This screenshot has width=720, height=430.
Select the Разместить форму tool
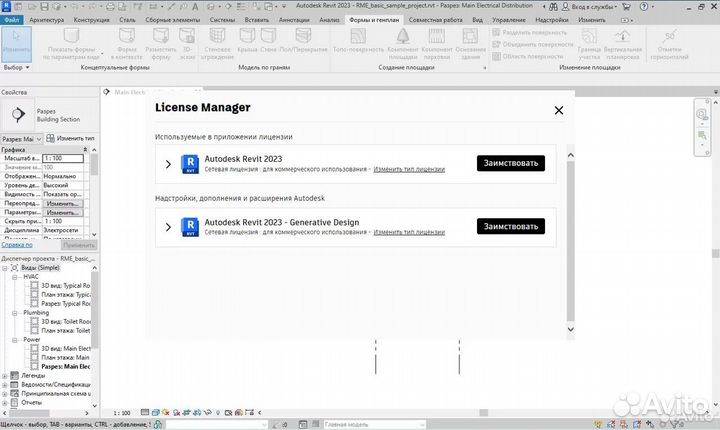click(161, 44)
